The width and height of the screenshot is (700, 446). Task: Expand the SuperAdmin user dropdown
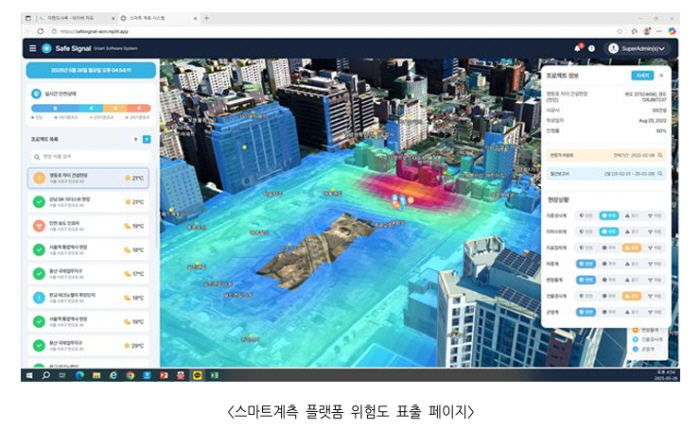tap(661, 48)
